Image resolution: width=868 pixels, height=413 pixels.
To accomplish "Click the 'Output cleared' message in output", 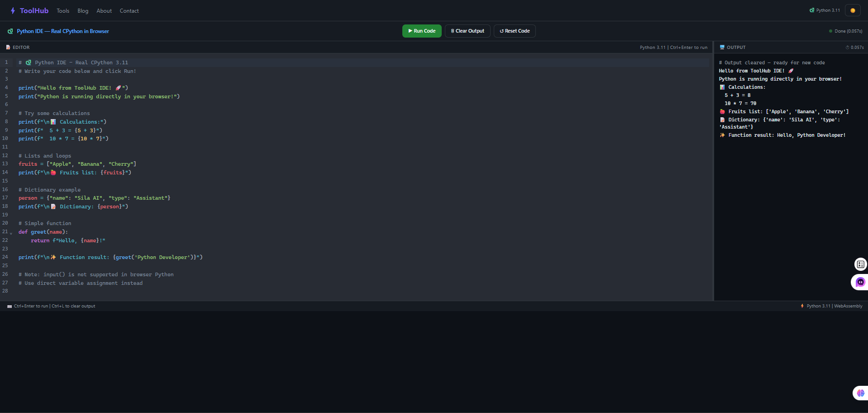I will (772, 63).
